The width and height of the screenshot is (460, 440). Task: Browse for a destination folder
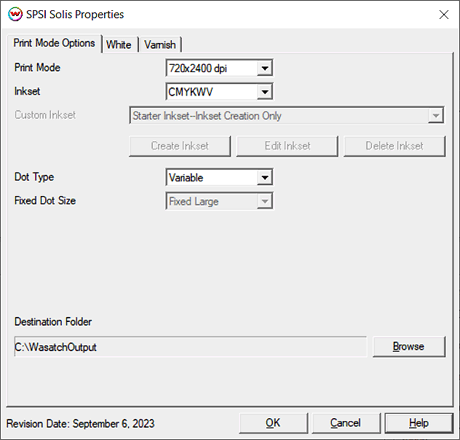point(409,347)
